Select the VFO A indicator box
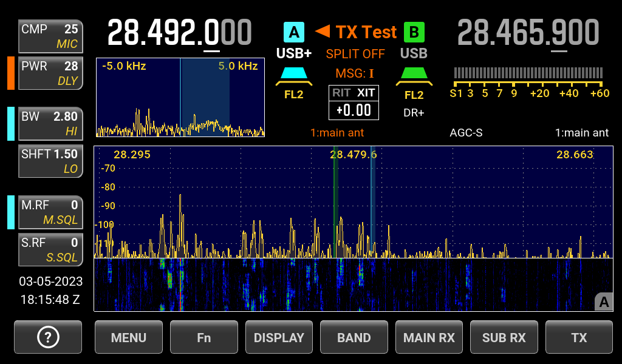The height and width of the screenshot is (364, 622). tap(294, 32)
